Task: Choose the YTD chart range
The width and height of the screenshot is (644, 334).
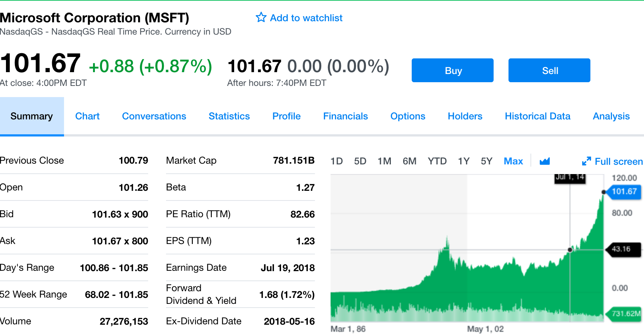Action: [437, 161]
